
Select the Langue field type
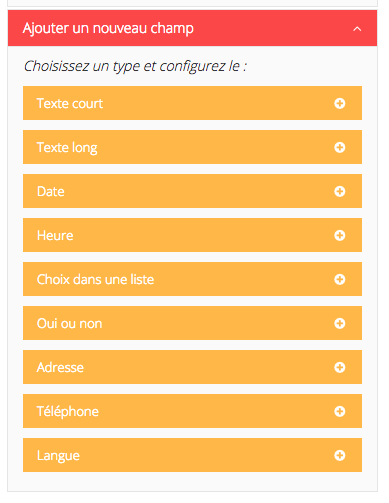pyautogui.click(x=192, y=455)
